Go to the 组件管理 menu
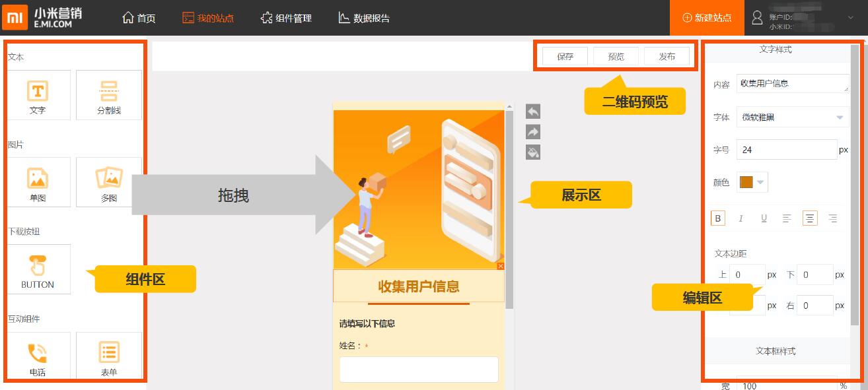Viewport: 868px width, 390px height. point(286,18)
